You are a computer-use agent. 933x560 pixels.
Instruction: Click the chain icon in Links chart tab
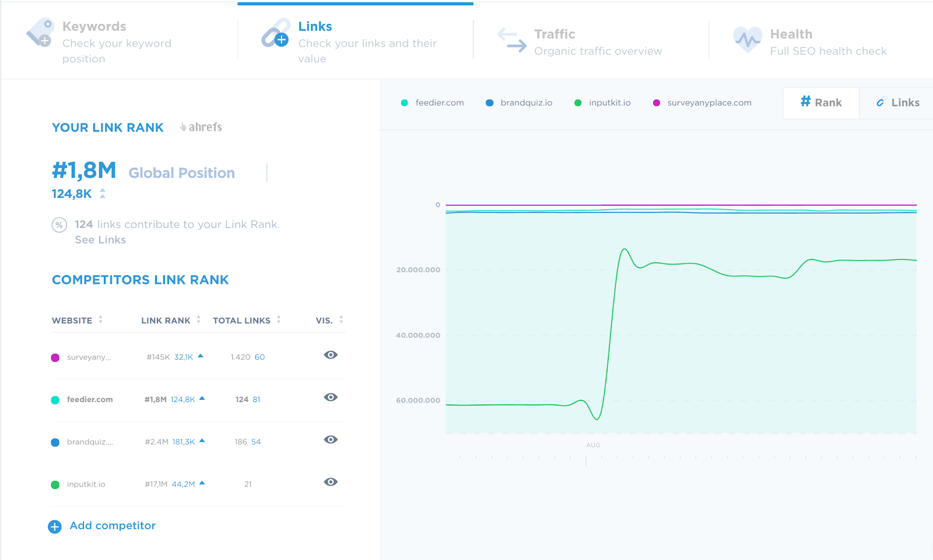click(x=881, y=102)
